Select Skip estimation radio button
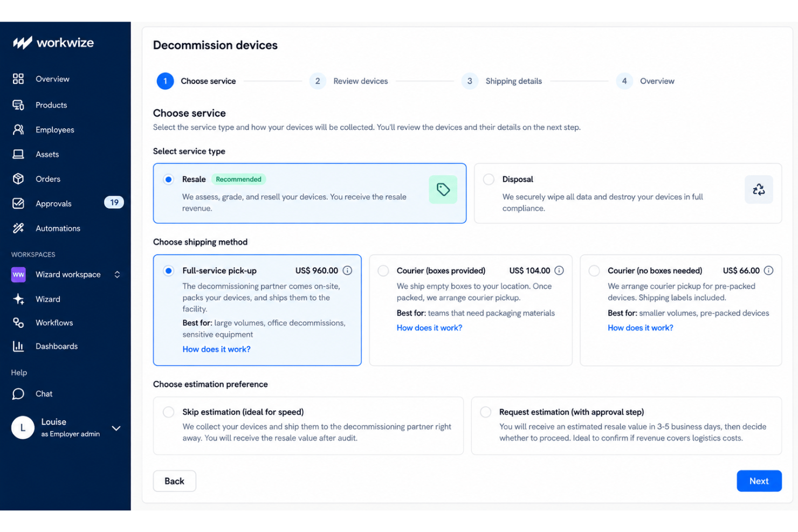The height and width of the screenshot is (532, 798). point(169,412)
